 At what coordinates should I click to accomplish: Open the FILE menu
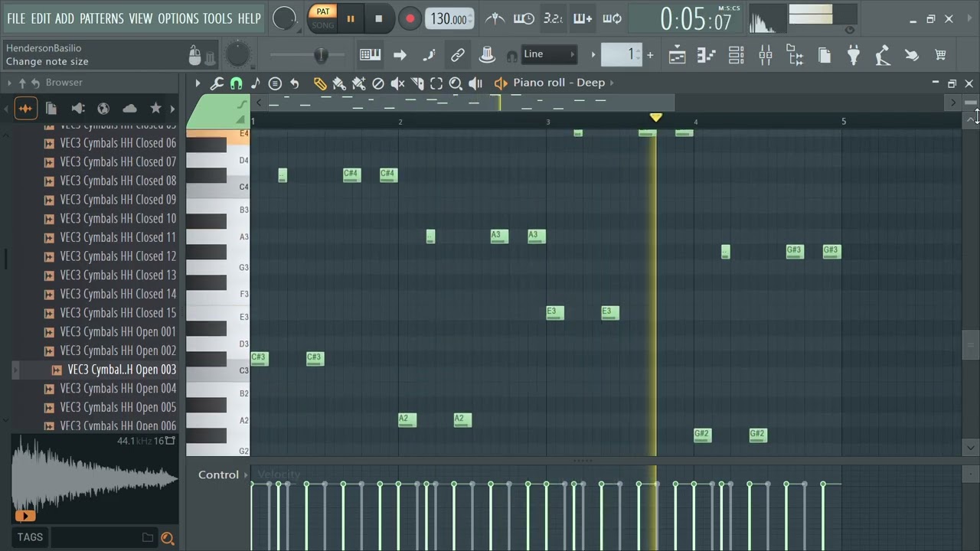tap(16, 18)
